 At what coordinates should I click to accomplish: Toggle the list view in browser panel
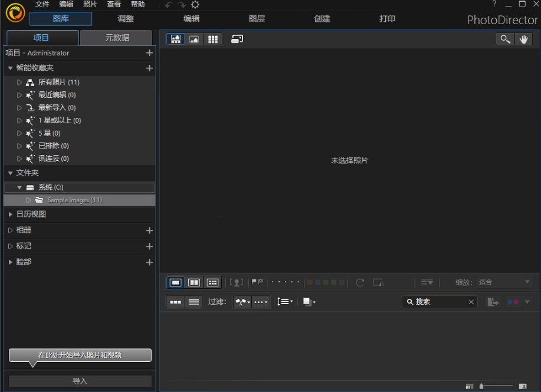point(194,301)
